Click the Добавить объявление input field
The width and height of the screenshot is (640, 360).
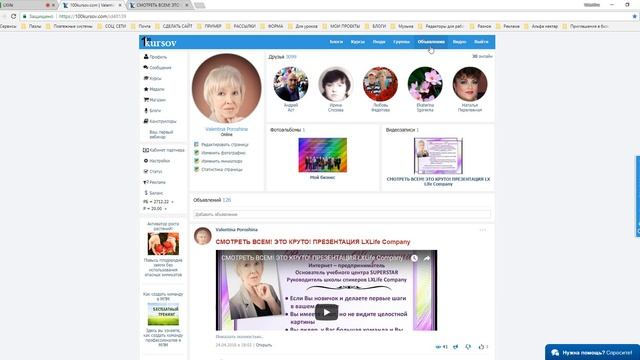click(x=342, y=214)
